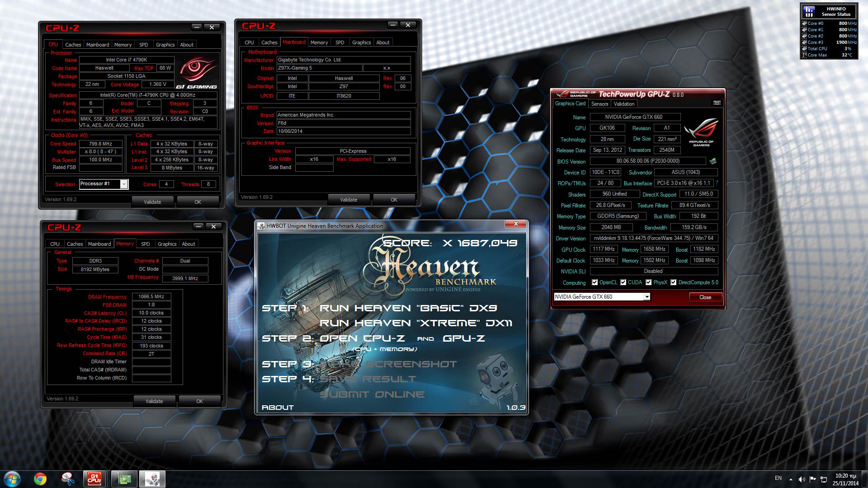The height and width of the screenshot is (488, 868).
Task: Switch to Sensors tab in GPU-Z
Action: click(599, 104)
